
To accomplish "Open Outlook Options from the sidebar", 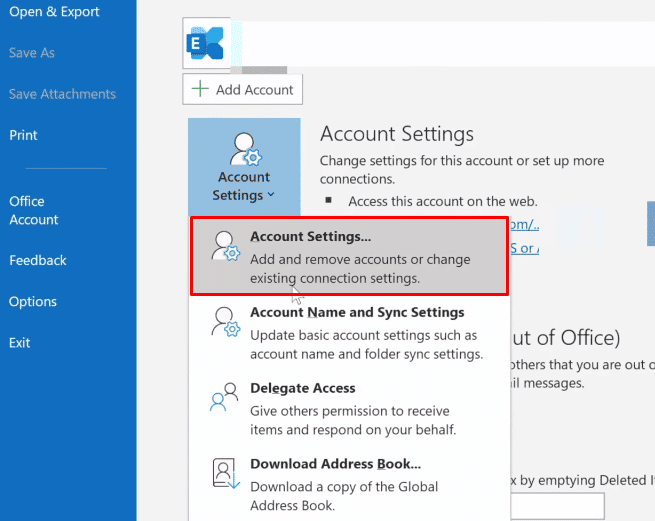I will pyautogui.click(x=33, y=302).
